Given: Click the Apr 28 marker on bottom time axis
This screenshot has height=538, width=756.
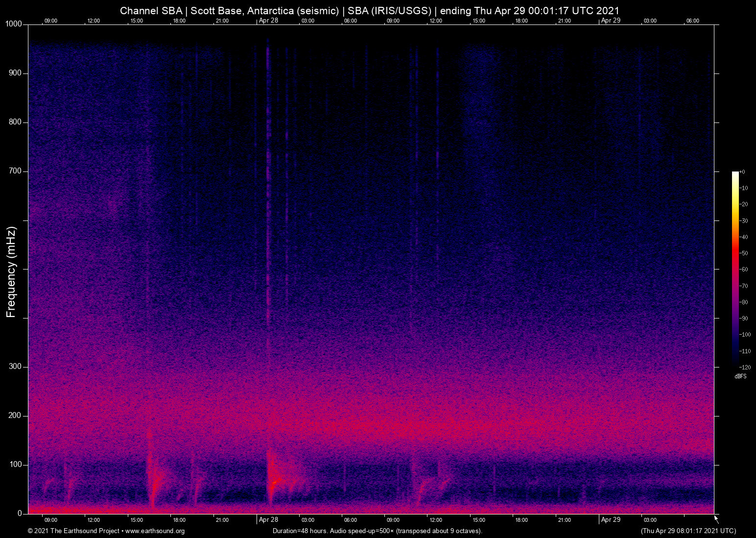Looking at the screenshot, I should pyautogui.click(x=268, y=520).
